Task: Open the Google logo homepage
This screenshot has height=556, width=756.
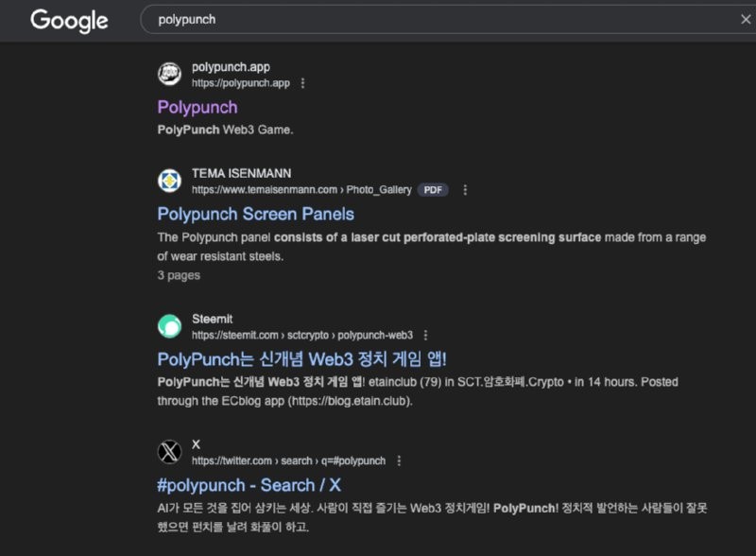Action: 69,20
